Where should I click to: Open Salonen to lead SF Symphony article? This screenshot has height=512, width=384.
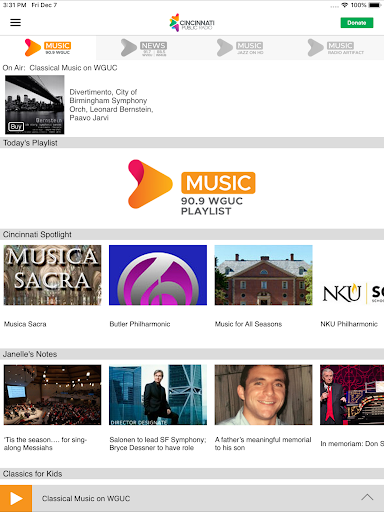pos(158,408)
